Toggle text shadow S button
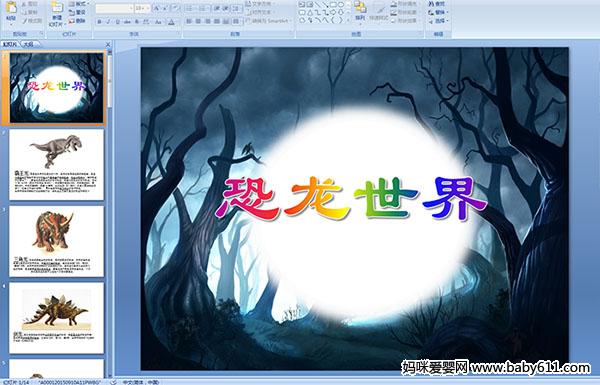600x385 pixels. (137, 22)
